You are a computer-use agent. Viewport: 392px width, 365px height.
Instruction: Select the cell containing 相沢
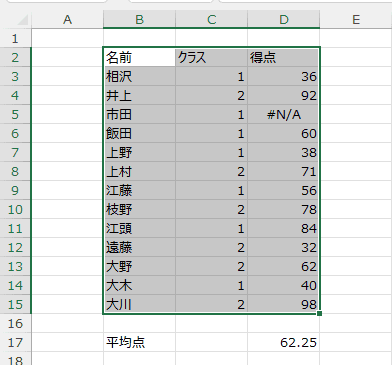139,77
